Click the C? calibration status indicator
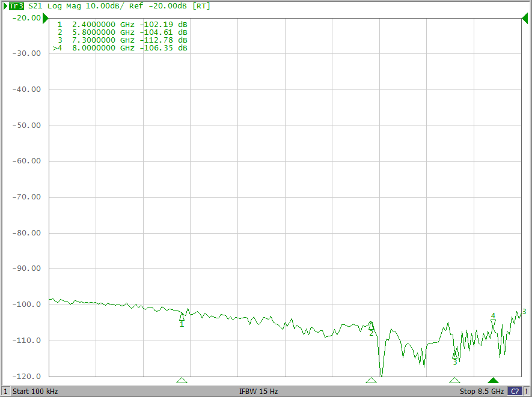The height and width of the screenshot is (397, 532). click(x=515, y=391)
